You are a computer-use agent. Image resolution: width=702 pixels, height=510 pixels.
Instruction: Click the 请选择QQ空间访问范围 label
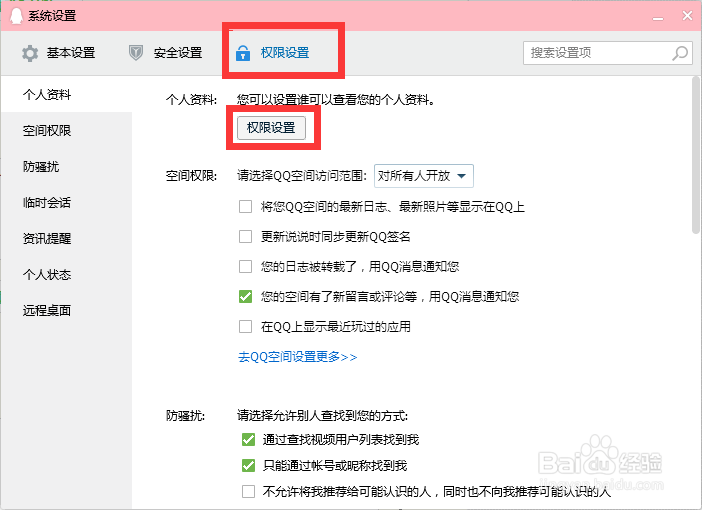302,176
